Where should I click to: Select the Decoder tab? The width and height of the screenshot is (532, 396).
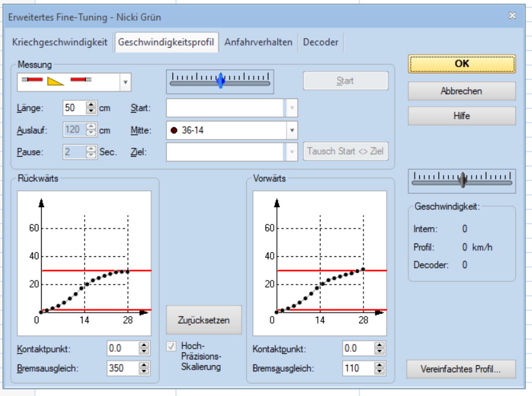point(320,42)
